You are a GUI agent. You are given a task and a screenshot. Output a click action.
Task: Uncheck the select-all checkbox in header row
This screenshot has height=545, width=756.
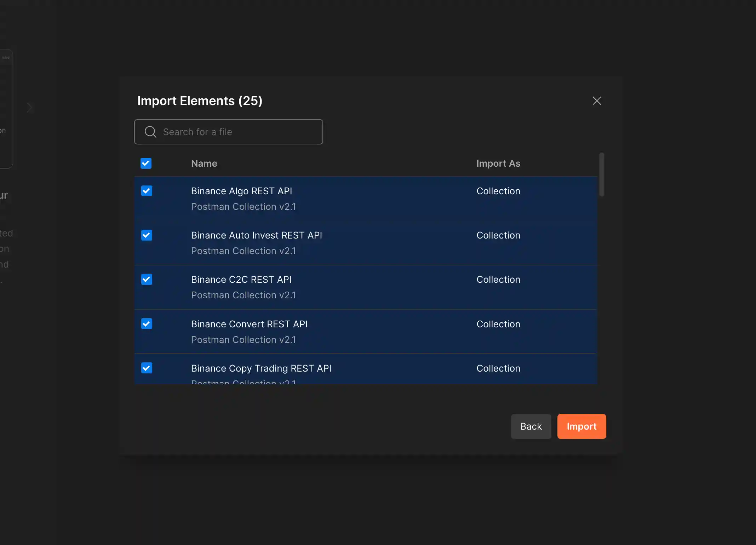coord(146,163)
